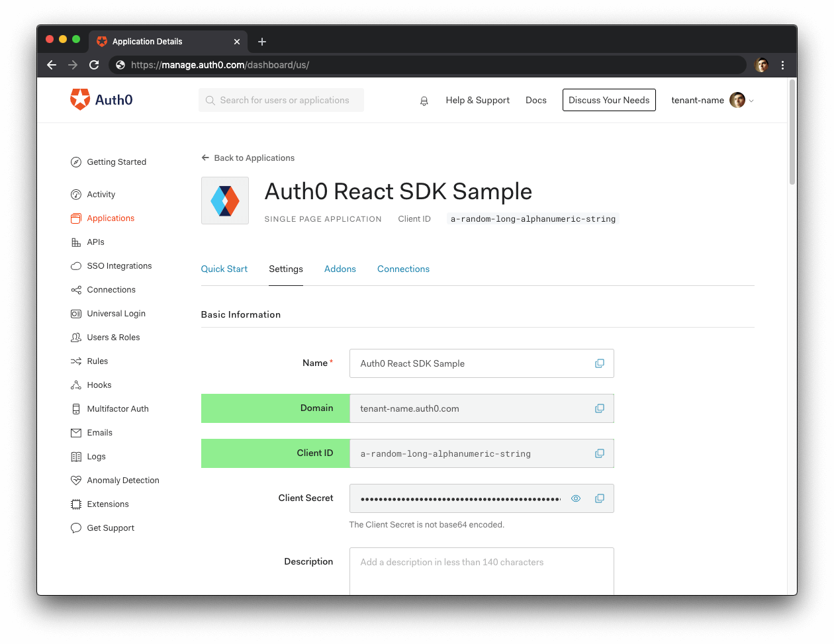The image size is (834, 644).
Task: Click the Emails envelope icon
Action: [76, 433]
